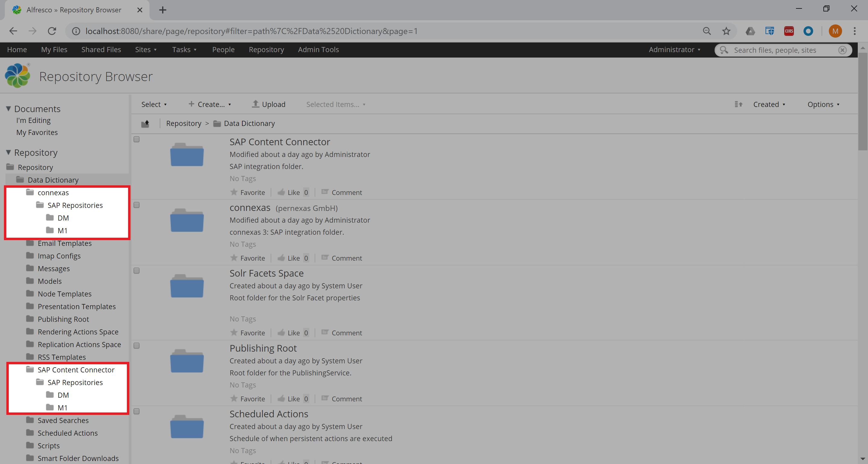Click the sort ascending order icon
This screenshot has height=464, width=868.
coord(738,105)
